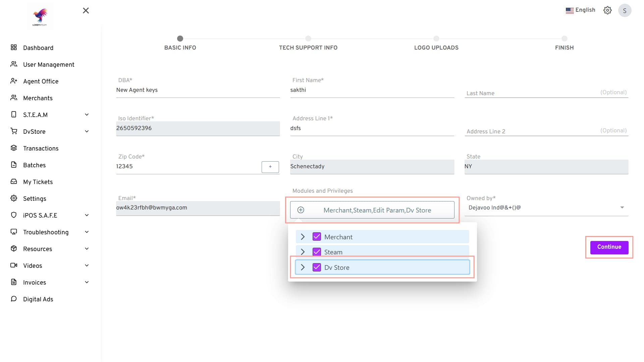The height and width of the screenshot is (362, 644).
Task: Expand the Steam privileges chevron
Action: (303, 252)
